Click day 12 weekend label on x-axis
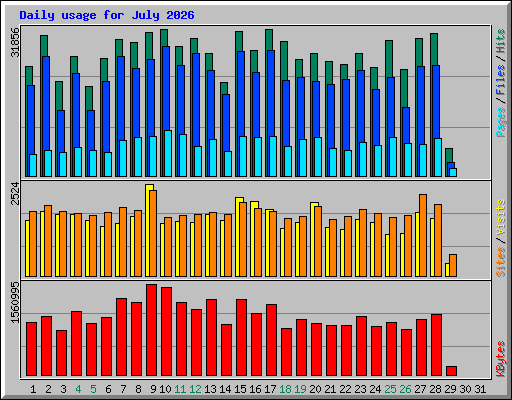Image resolution: width=512 pixels, height=400 pixels. (x=196, y=389)
